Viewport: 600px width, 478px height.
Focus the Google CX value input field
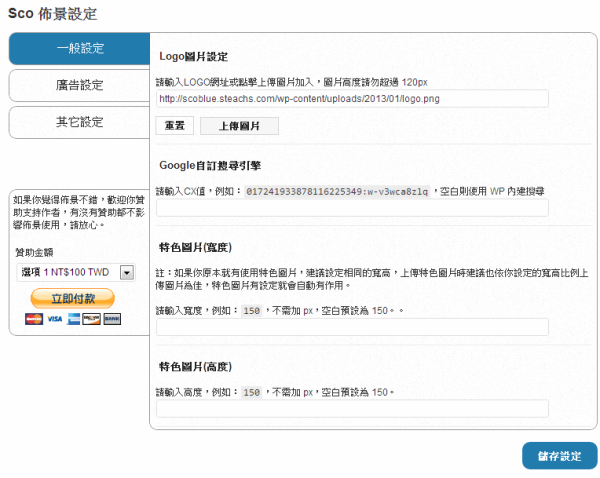pyautogui.click(x=352, y=208)
